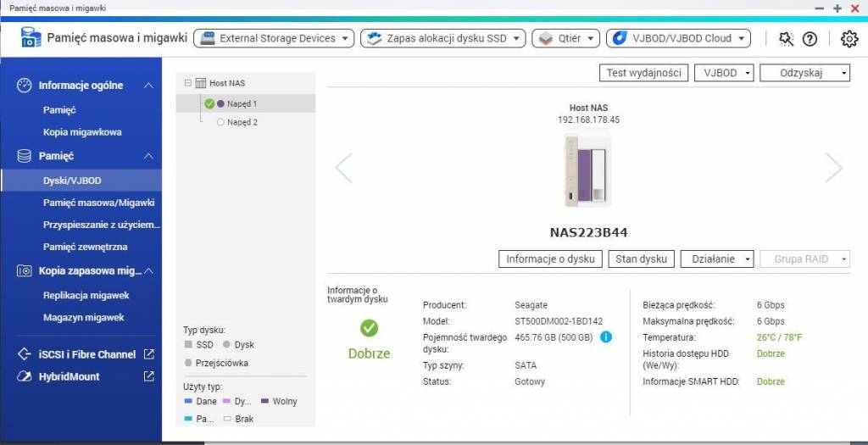868x445 pixels.
Task: Collapse the Pamięć sidebar section
Action: (148, 156)
